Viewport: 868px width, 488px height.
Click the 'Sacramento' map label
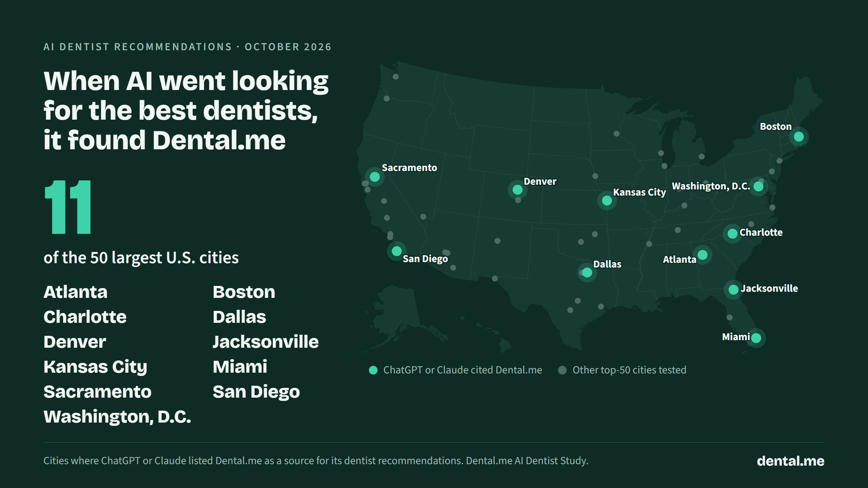point(409,168)
